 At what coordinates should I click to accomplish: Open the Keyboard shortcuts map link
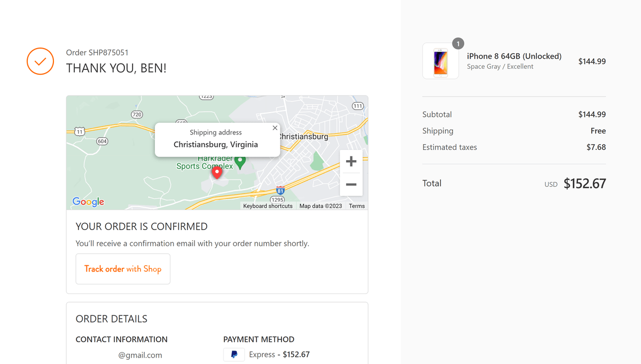click(268, 205)
